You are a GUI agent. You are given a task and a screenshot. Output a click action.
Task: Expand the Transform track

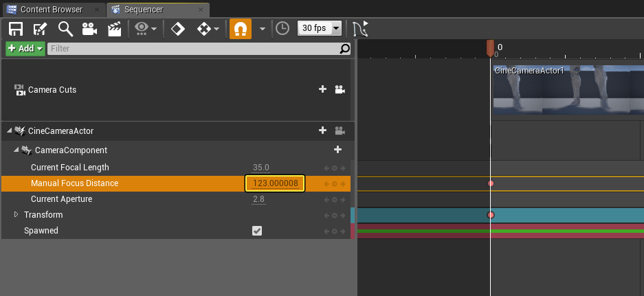(16, 214)
